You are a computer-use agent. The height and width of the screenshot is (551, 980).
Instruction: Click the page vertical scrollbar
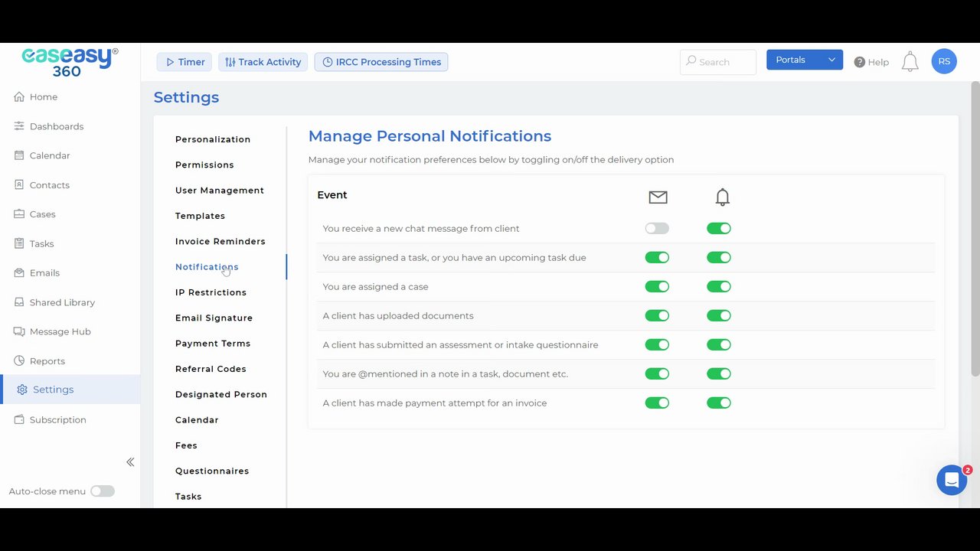pos(975,230)
